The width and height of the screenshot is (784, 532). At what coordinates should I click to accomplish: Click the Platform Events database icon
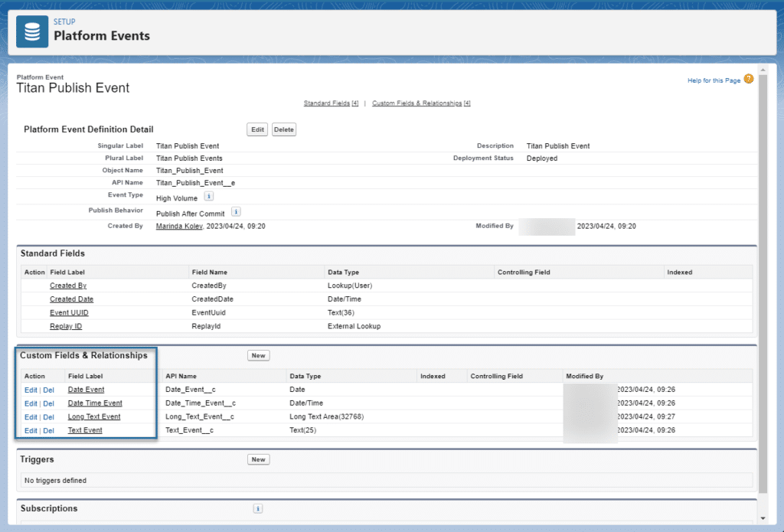[x=32, y=31]
